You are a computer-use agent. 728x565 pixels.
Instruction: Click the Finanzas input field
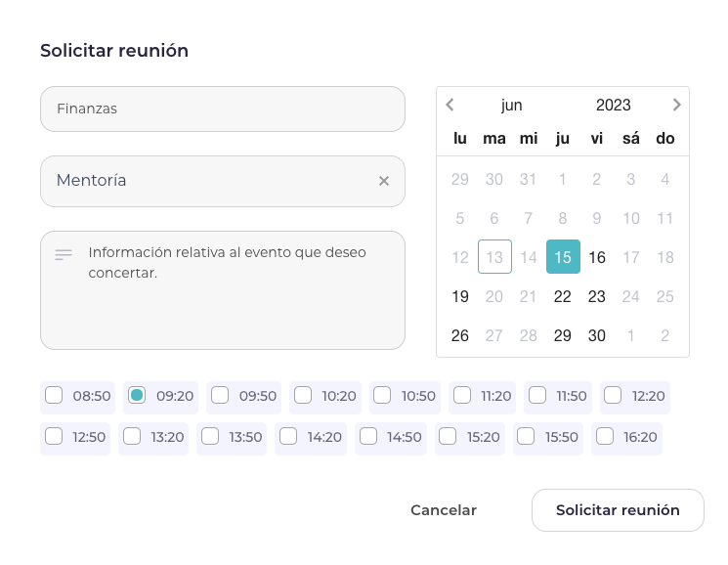click(x=223, y=109)
